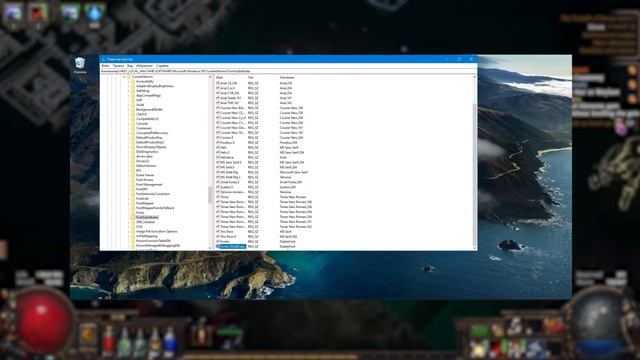Click the Small Fonts,0 value icon
Image resolution: width=640 pixels, height=360 pixels.
click(218, 182)
